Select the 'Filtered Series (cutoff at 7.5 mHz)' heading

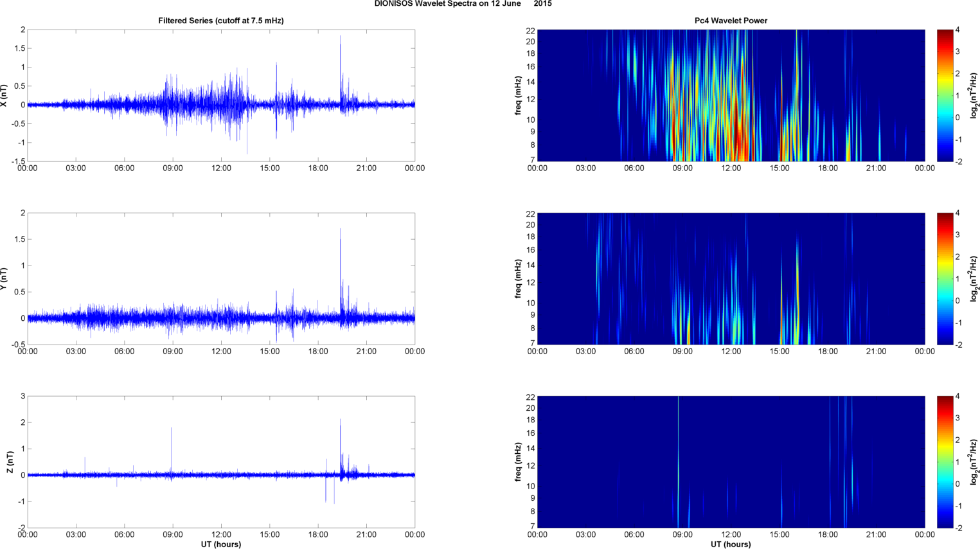[221, 21]
